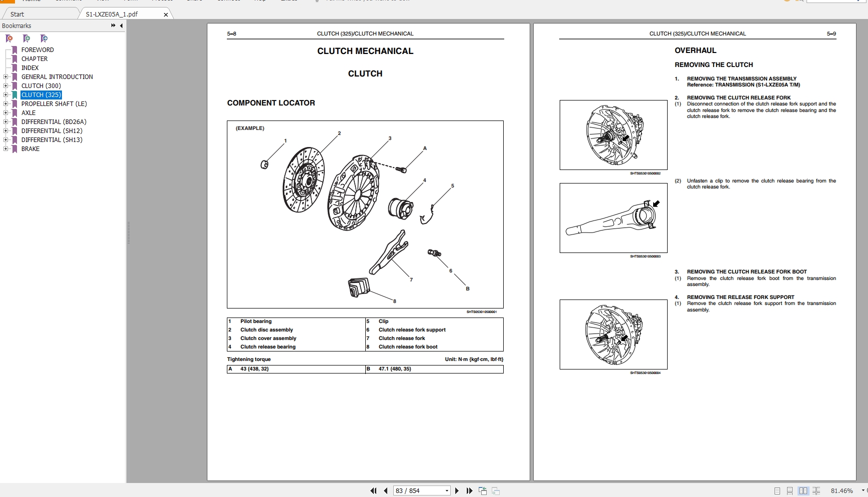Open the CHAPTER bookmark
The width and height of the screenshot is (868, 497).
34,59
